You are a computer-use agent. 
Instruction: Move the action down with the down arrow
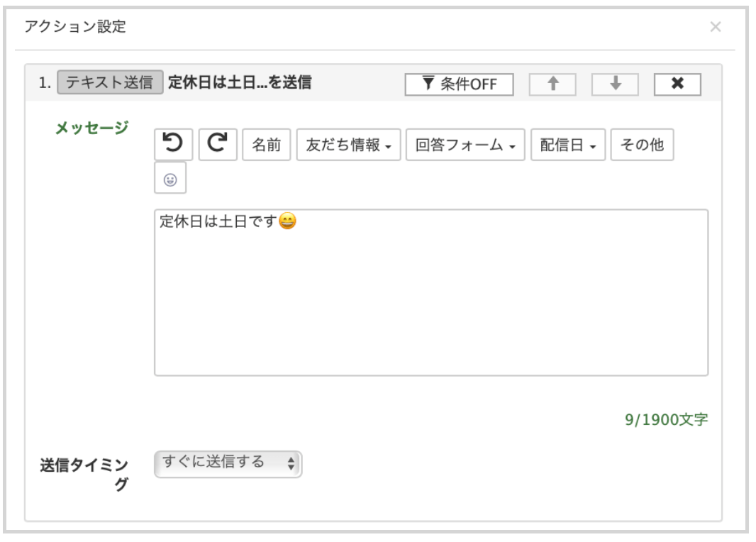click(x=616, y=83)
